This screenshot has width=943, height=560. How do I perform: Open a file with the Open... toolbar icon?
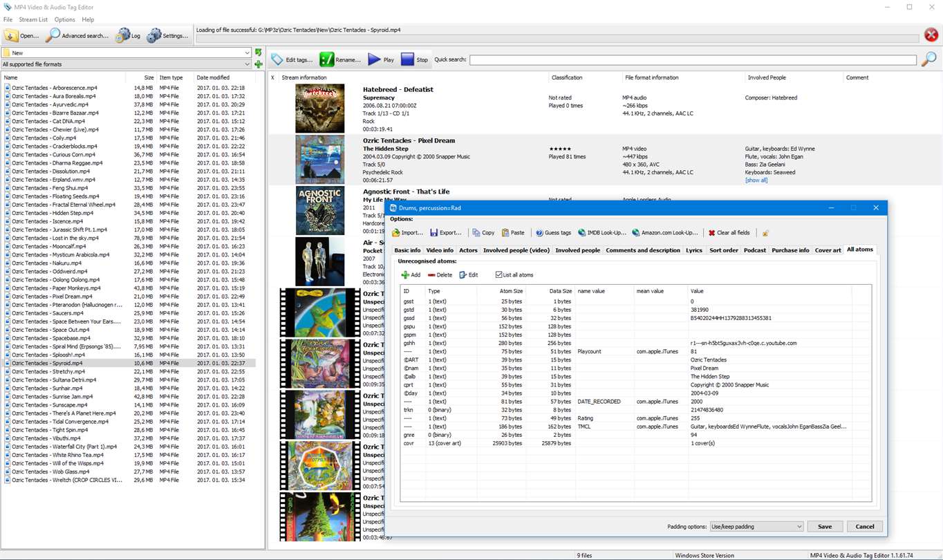[x=21, y=35]
